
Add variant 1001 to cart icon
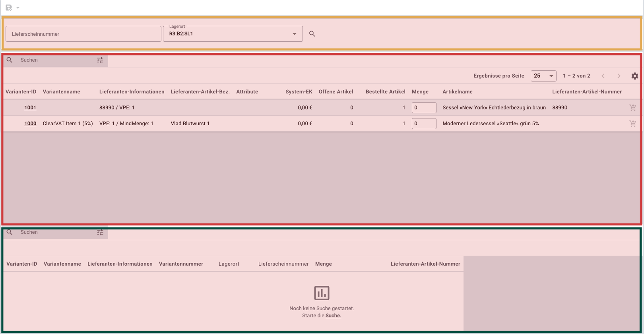[632, 108]
